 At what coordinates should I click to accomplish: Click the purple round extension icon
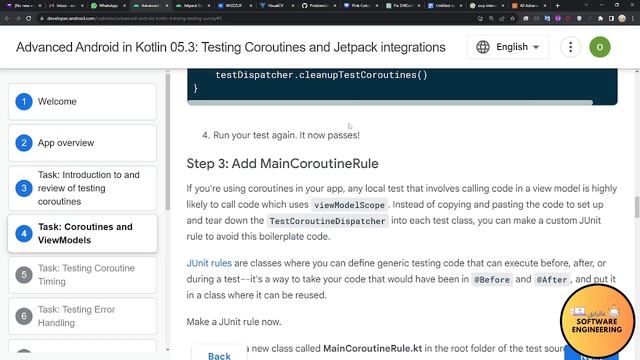[558, 18]
